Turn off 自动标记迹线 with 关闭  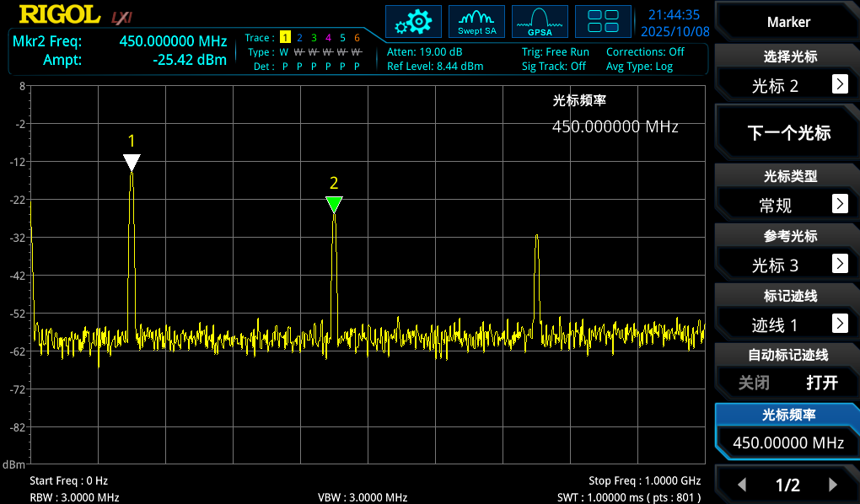(x=754, y=383)
